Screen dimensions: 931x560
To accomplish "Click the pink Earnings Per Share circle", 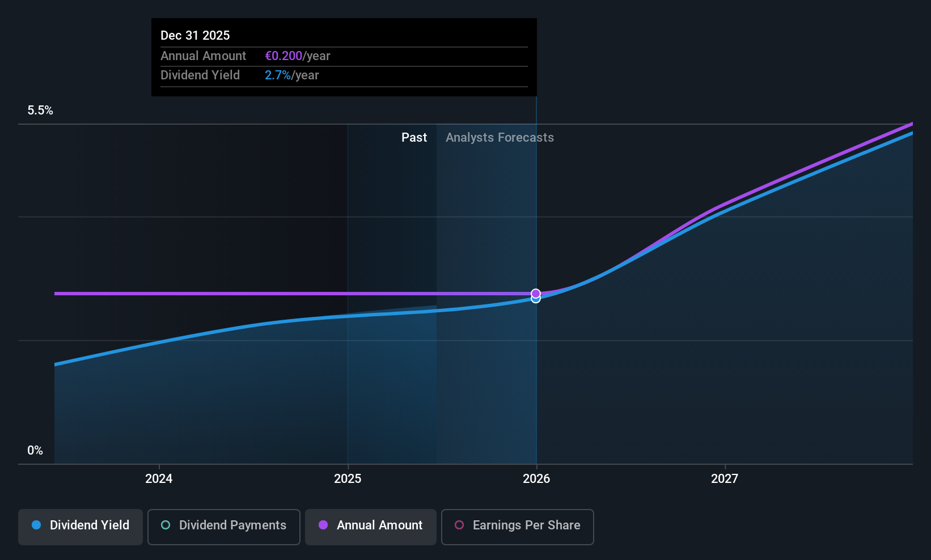I will [x=459, y=525].
